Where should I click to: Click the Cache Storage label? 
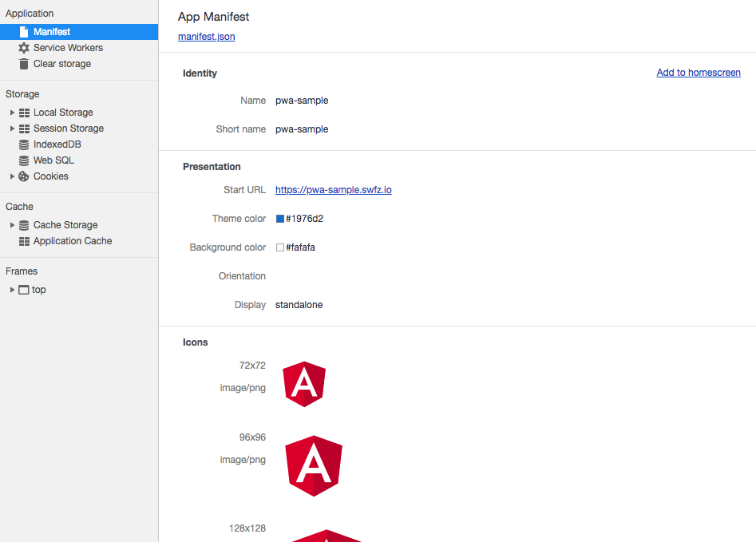pyautogui.click(x=65, y=225)
